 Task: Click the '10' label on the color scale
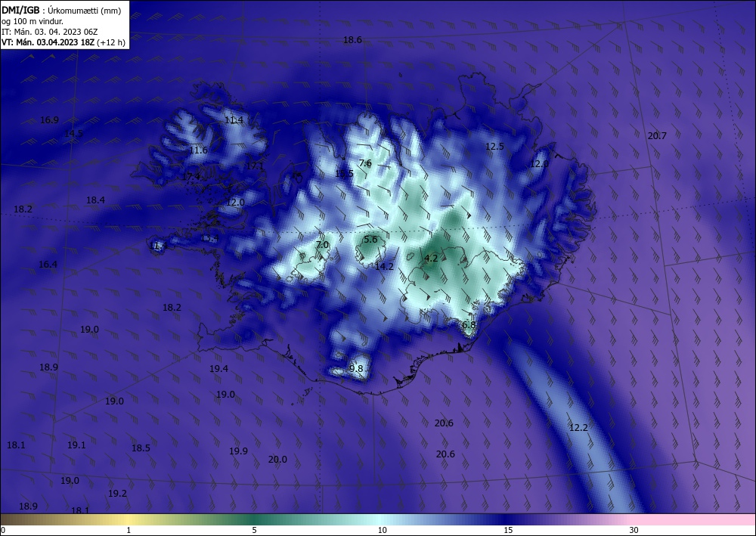382,530
